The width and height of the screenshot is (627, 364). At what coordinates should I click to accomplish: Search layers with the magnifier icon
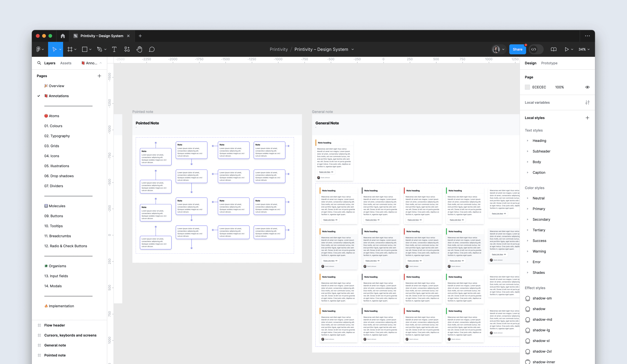[39, 63]
